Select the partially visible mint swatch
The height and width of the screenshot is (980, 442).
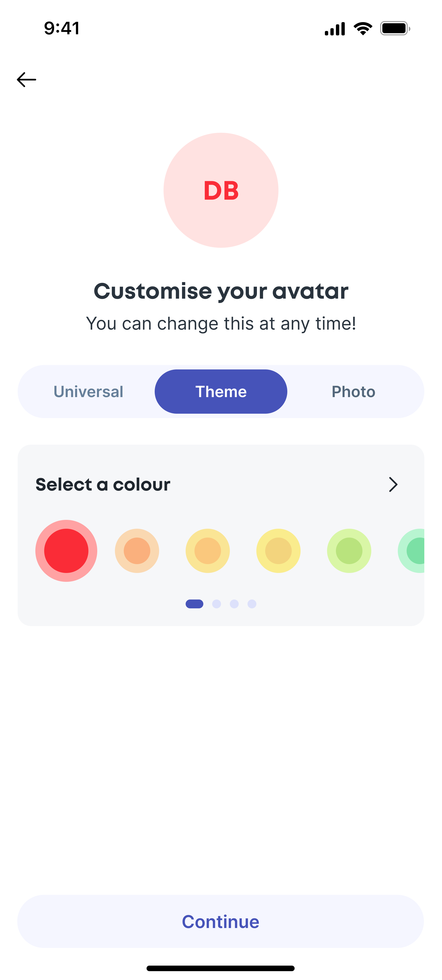click(413, 551)
